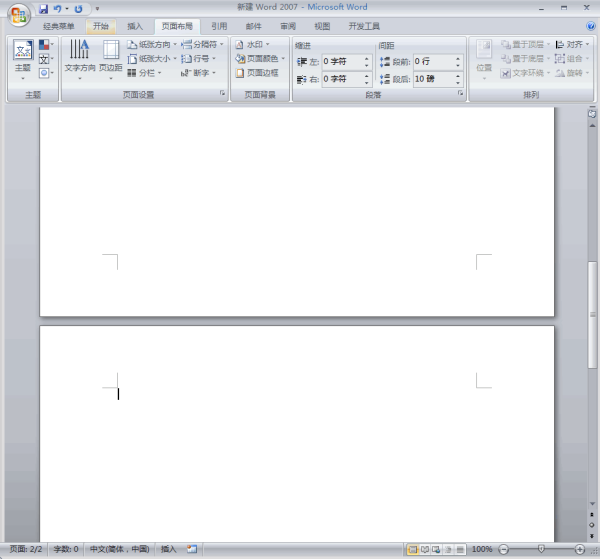
Task: Decrease 段后 spacing with down arrow
Action: (x=458, y=83)
